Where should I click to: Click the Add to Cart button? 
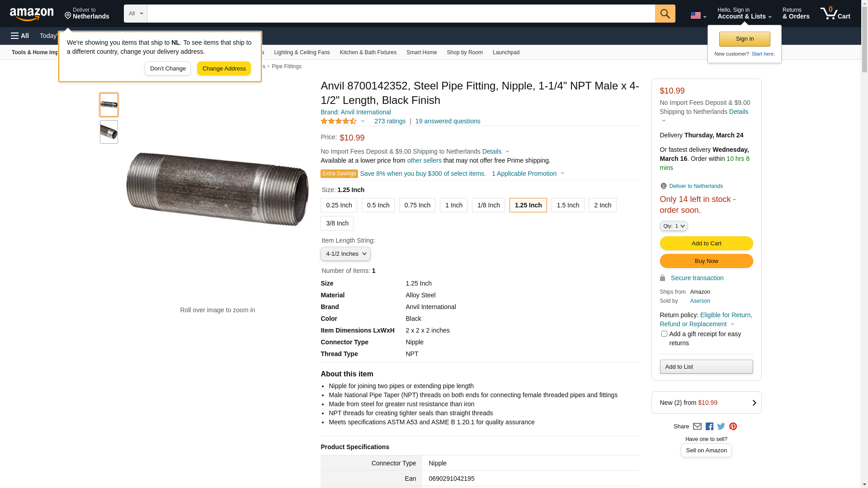(x=706, y=244)
